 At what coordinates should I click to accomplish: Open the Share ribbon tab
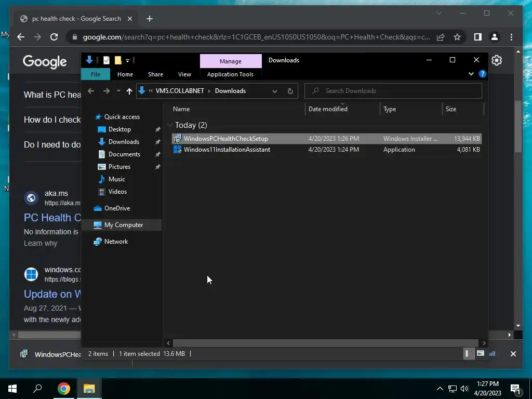tap(155, 74)
